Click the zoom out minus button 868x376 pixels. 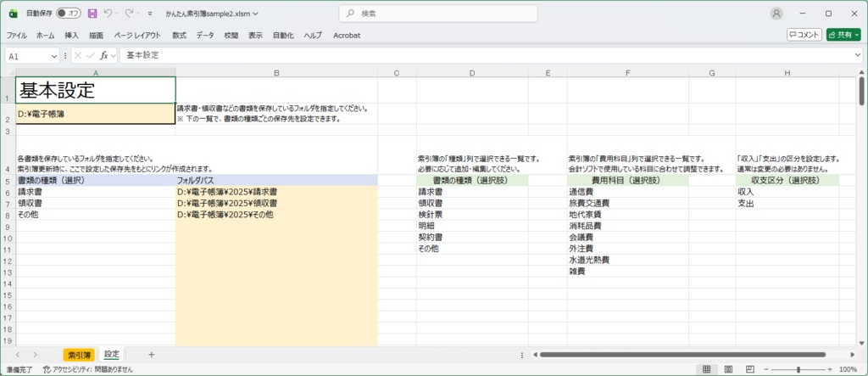pyautogui.click(x=765, y=369)
